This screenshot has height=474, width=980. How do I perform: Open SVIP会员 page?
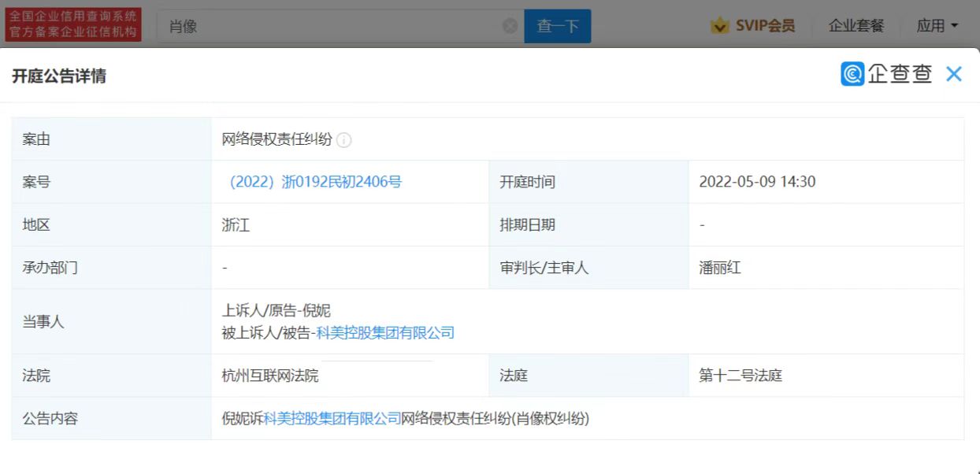coord(765,26)
